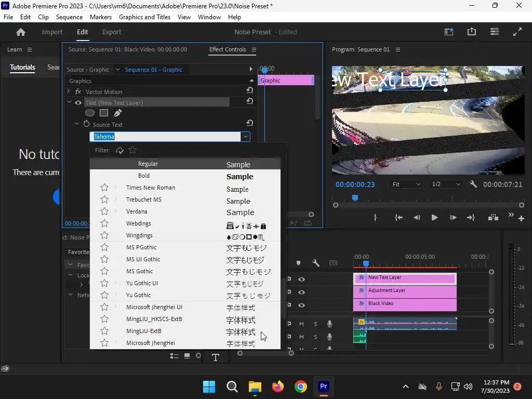Screen dimensions: 532x399
Task: Star the Webdings font
Action: [x=104, y=223]
